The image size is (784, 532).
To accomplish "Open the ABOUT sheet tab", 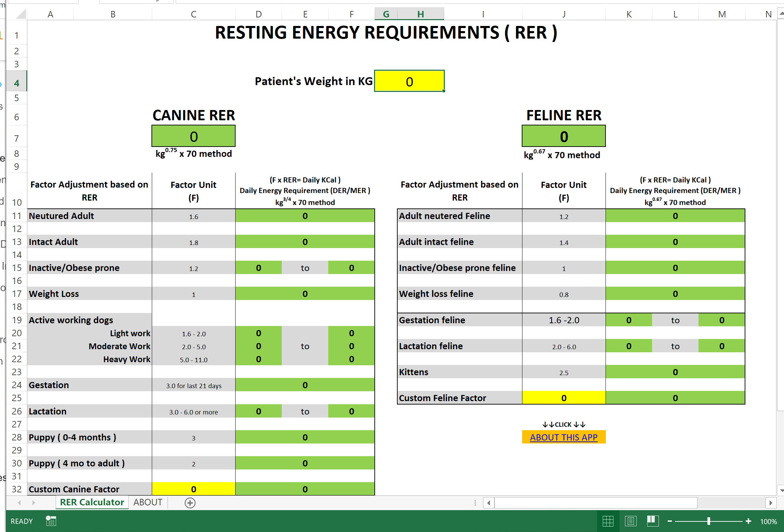I will pos(148,502).
